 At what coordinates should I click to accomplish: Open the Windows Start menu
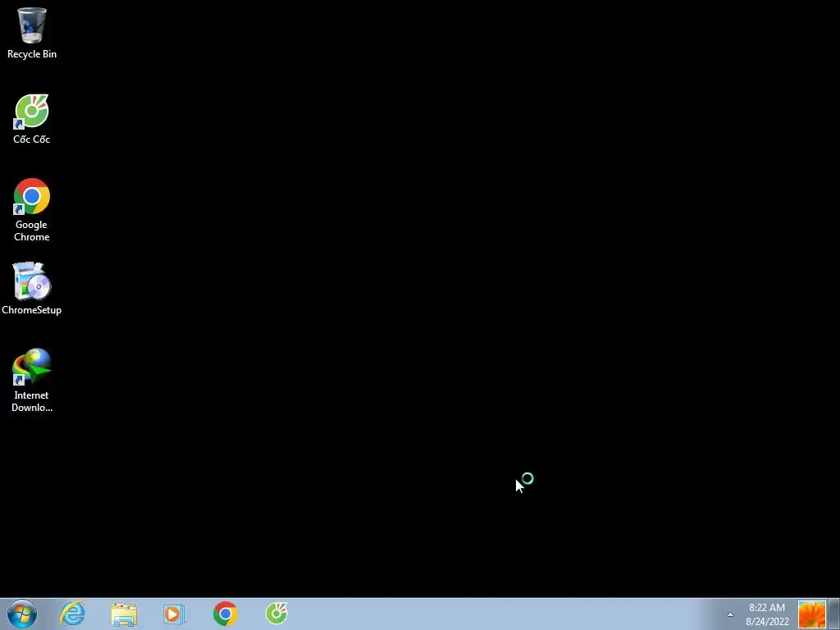pos(22,614)
